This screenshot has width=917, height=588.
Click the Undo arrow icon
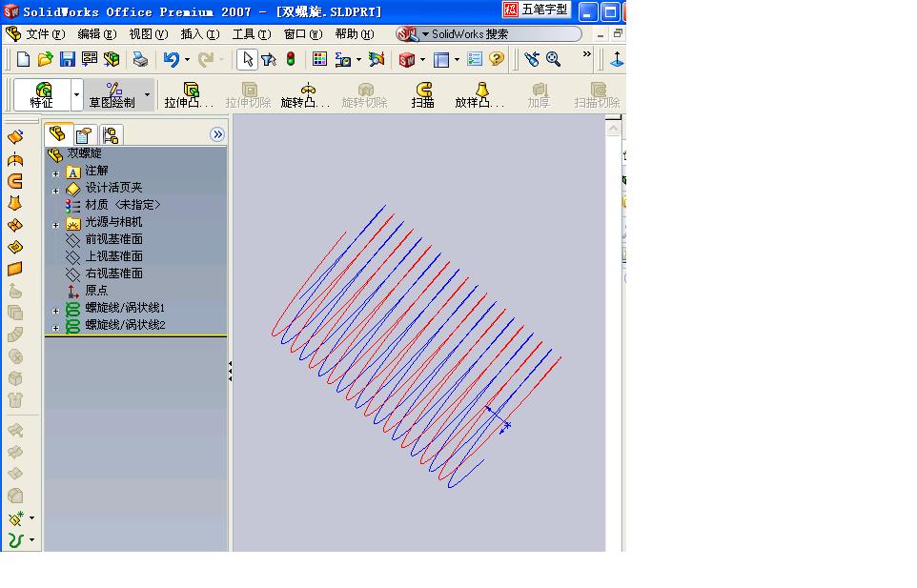pyautogui.click(x=171, y=59)
